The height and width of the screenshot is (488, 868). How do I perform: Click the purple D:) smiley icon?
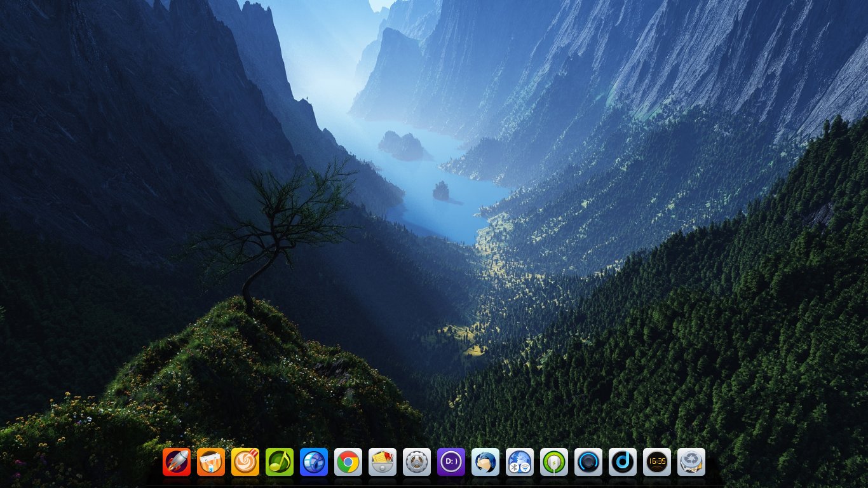(451, 462)
